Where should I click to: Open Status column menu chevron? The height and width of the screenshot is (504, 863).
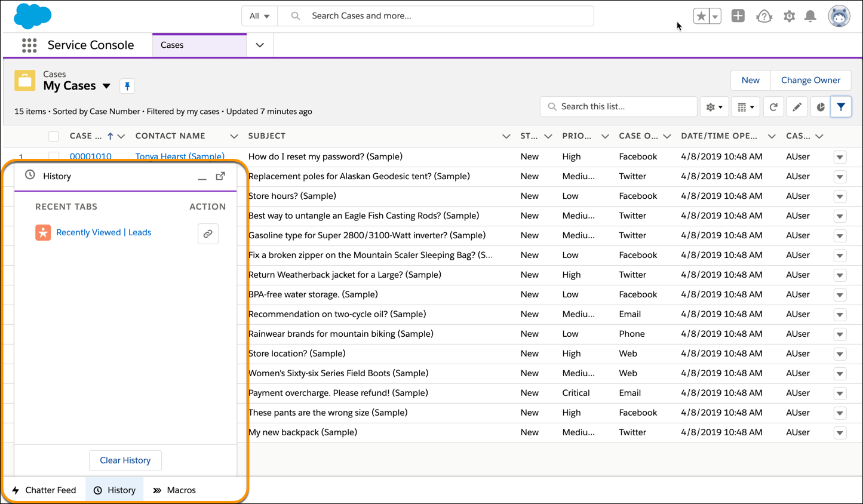[x=548, y=137]
